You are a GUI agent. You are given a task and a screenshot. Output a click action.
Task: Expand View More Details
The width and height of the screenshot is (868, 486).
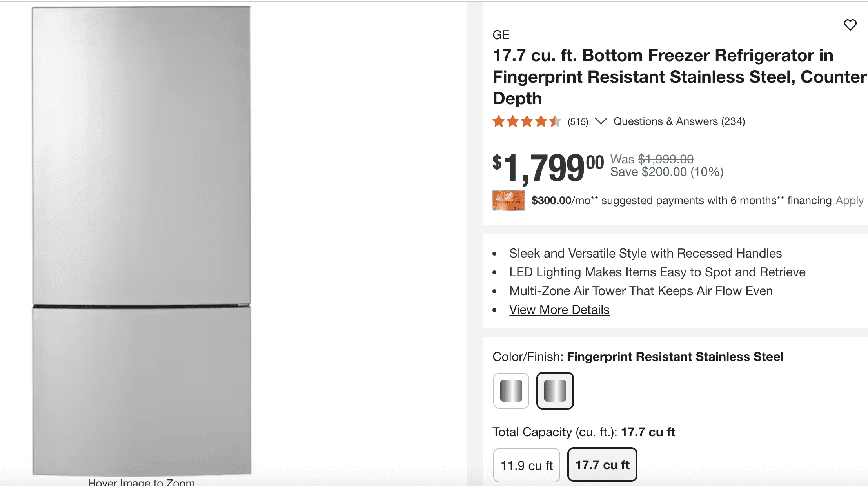559,310
